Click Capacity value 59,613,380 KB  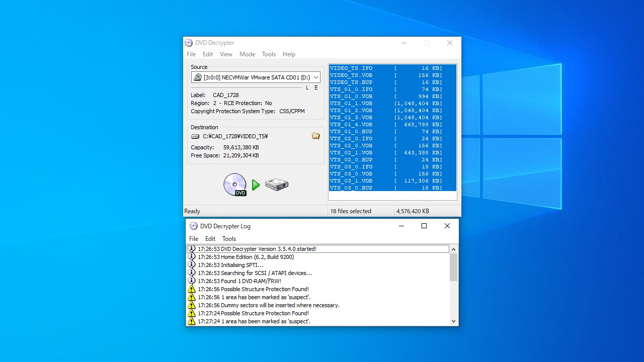(241, 147)
